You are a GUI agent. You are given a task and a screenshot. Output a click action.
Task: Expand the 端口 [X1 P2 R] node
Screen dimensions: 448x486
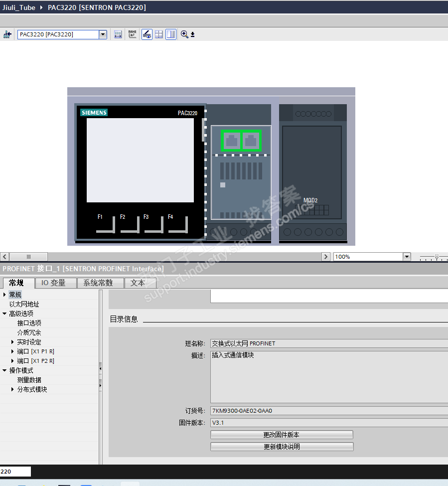coord(12,361)
